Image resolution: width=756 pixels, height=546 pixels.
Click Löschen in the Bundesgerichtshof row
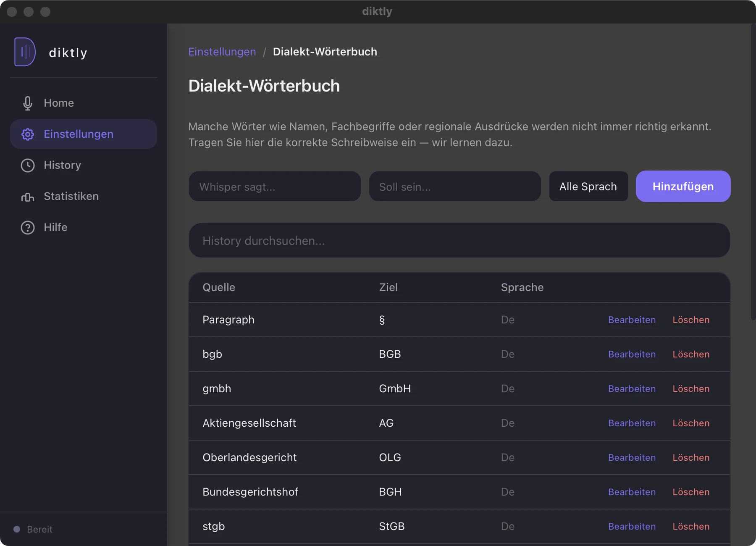pyautogui.click(x=691, y=492)
